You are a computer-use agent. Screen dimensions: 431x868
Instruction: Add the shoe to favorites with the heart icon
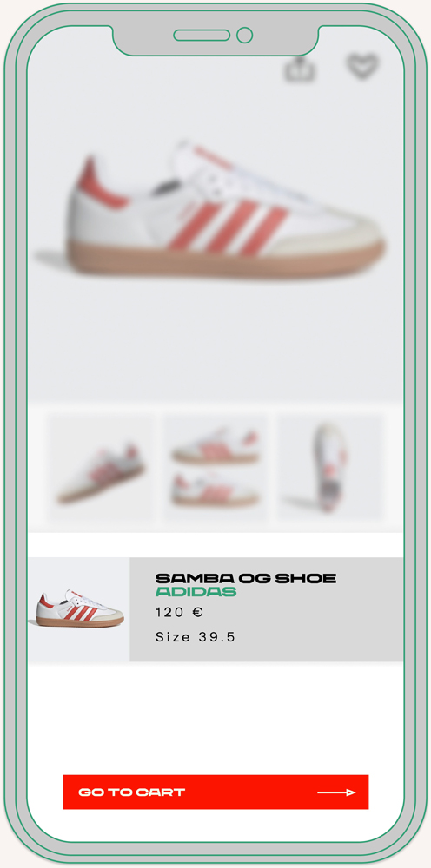pos(363,66)
